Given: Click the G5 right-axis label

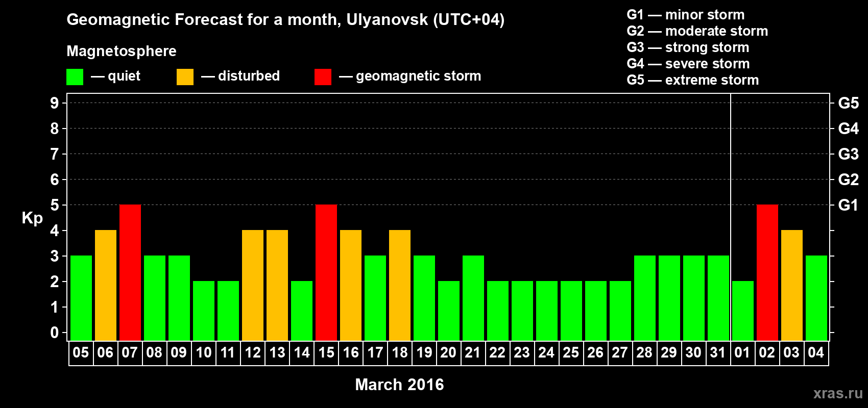Looking at the screenshot, I should [849, 103].
